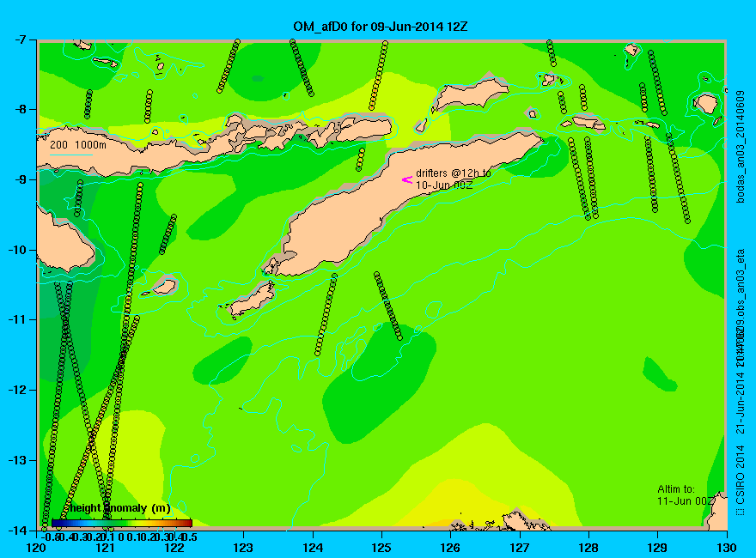Image resolution: width=756 pixels, height=558 pixels.
Task: Click latitude axis label '-12'
Action: [16, 390]
